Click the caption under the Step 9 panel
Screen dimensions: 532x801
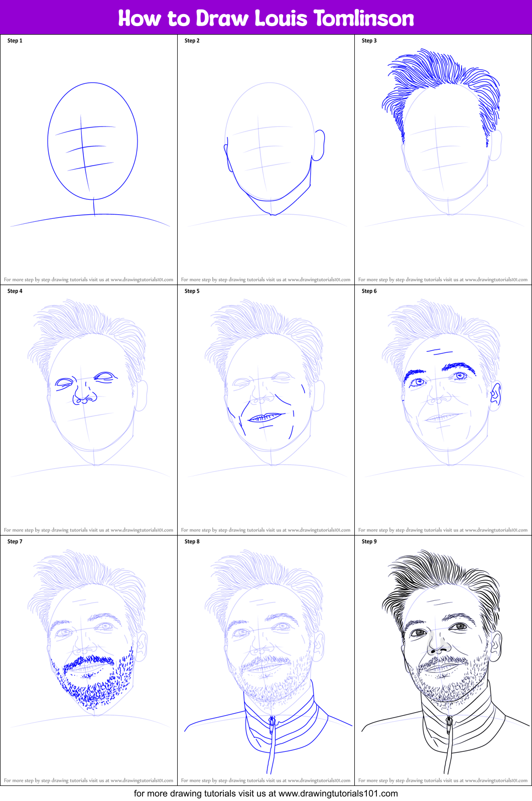[x=443, y=780]
